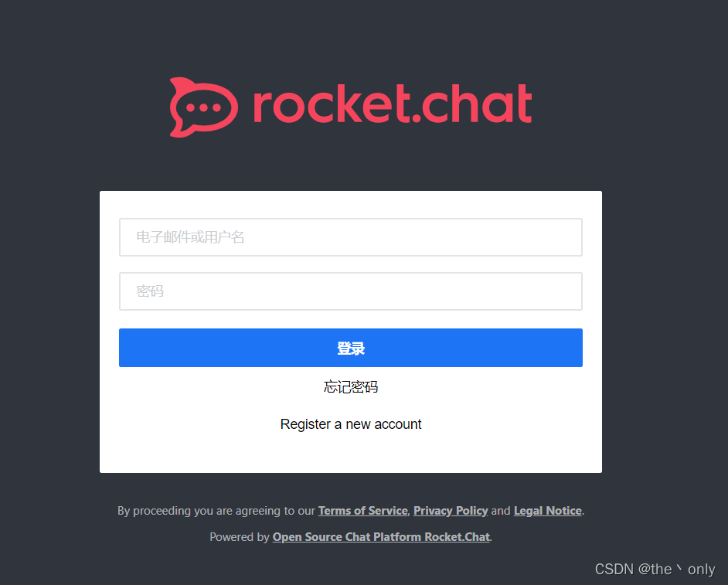Open the 忘记密码 link
Image resolution: width=728 pixels, height=585 pixels.
351,386
